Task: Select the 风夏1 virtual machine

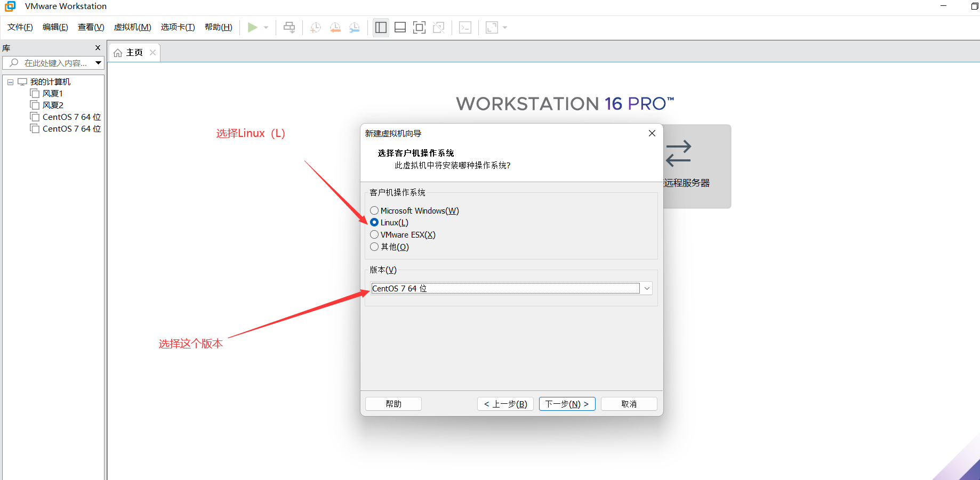Action: (x=53, y=94)
